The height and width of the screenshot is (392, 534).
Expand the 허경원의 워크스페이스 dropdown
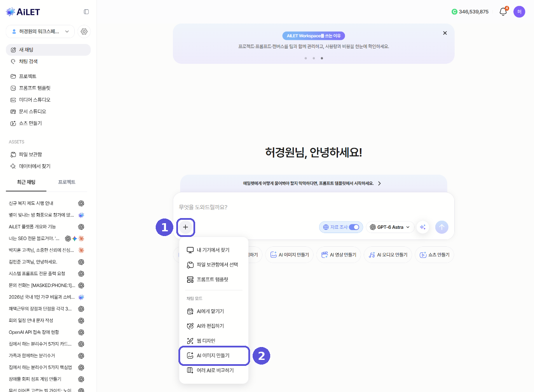[x=40, y=31]
